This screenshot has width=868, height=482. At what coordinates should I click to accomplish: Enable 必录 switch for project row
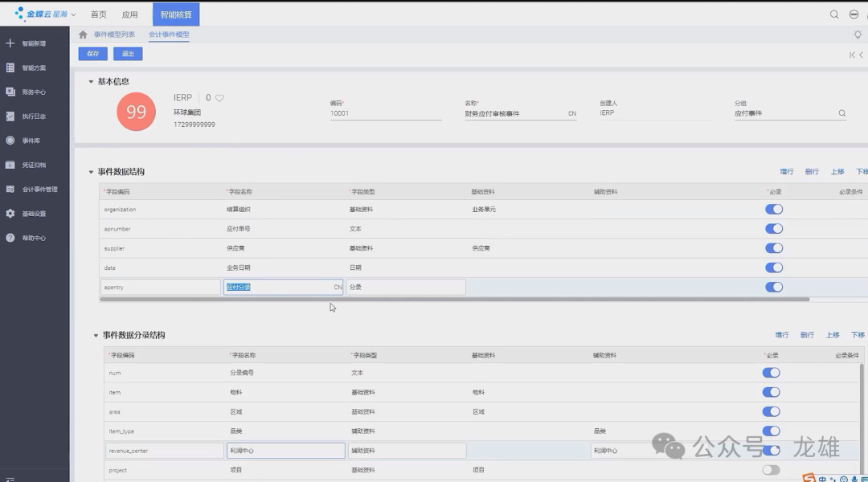tap(770, 470)
